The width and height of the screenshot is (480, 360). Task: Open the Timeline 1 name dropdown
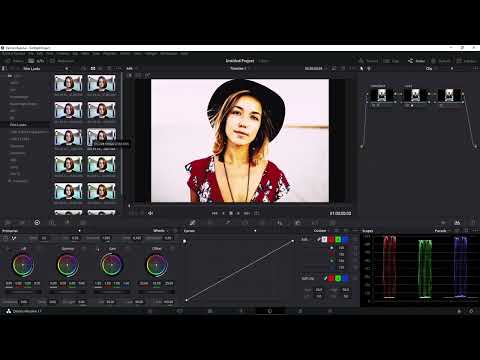pos(239,68)
